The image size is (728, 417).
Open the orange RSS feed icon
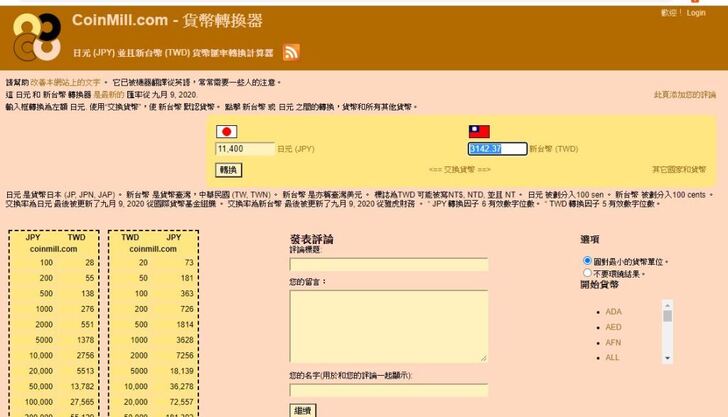click(x=291, y=52)
